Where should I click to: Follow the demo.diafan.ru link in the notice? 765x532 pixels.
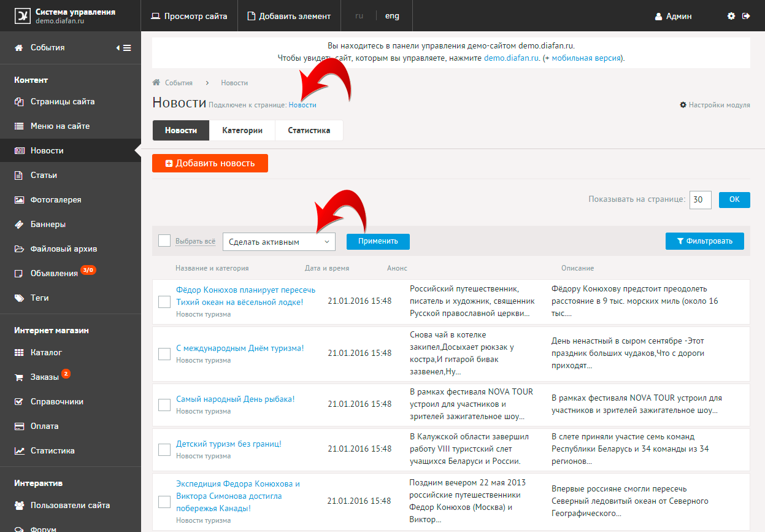[x=512, y=58]
